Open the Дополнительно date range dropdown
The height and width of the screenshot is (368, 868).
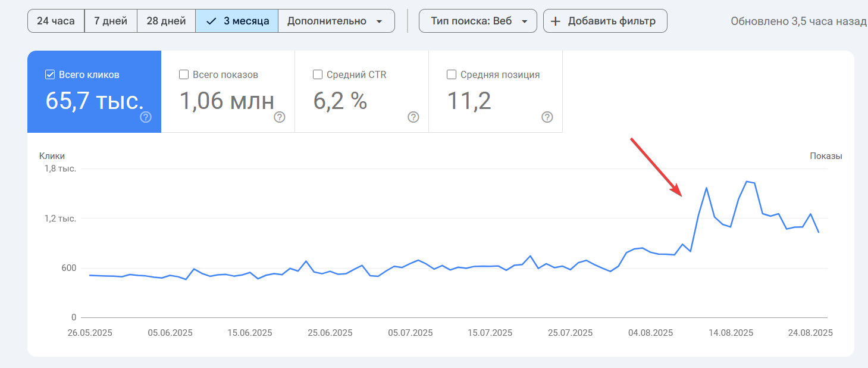pos(336,21)
